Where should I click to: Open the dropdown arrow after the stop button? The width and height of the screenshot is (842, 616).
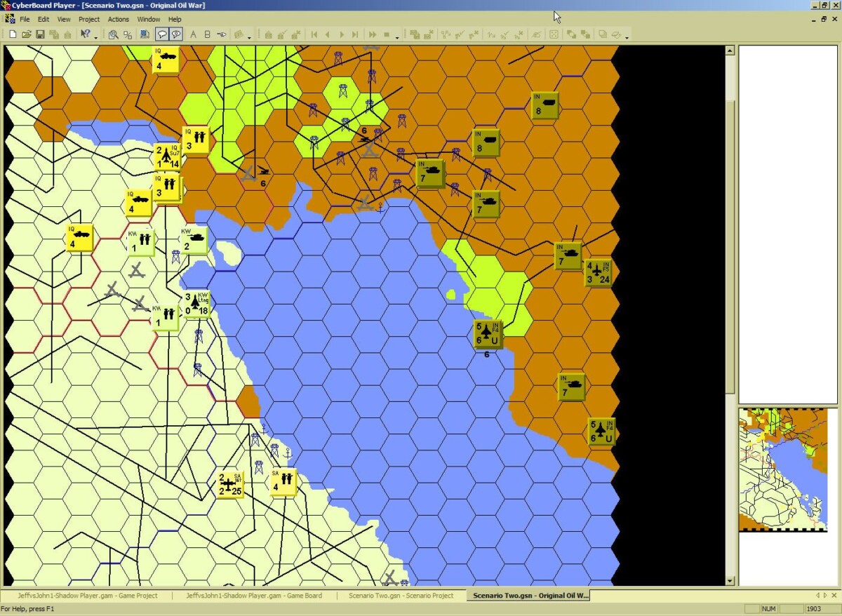click(397, 36)
